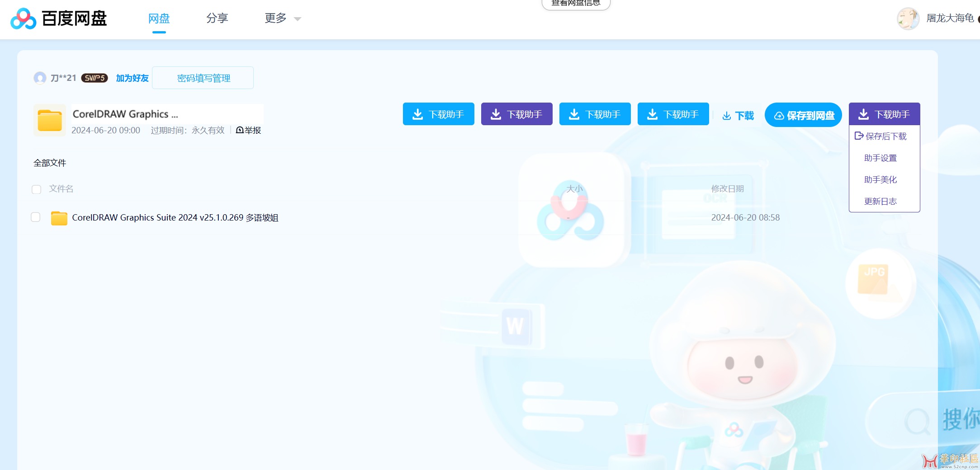Click the 下载 download link
The height and width of the screenshot is (470, 980).
click(x=738, y=116)
